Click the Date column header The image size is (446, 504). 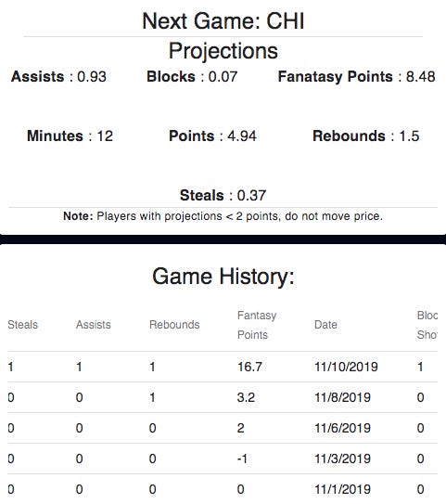(x=325, y=325)
